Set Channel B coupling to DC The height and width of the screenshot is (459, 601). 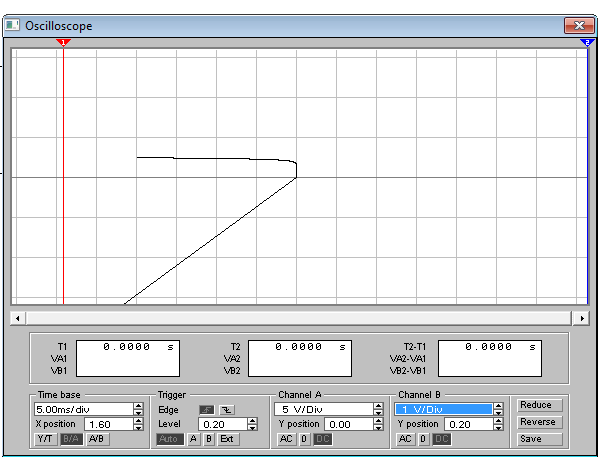pyautogui.click(x=441, y=439)
